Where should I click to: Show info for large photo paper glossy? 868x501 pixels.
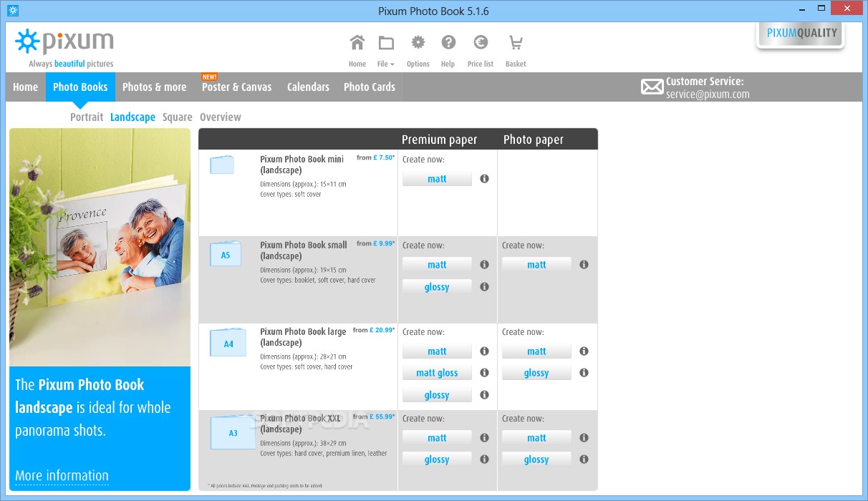[584, 373]
